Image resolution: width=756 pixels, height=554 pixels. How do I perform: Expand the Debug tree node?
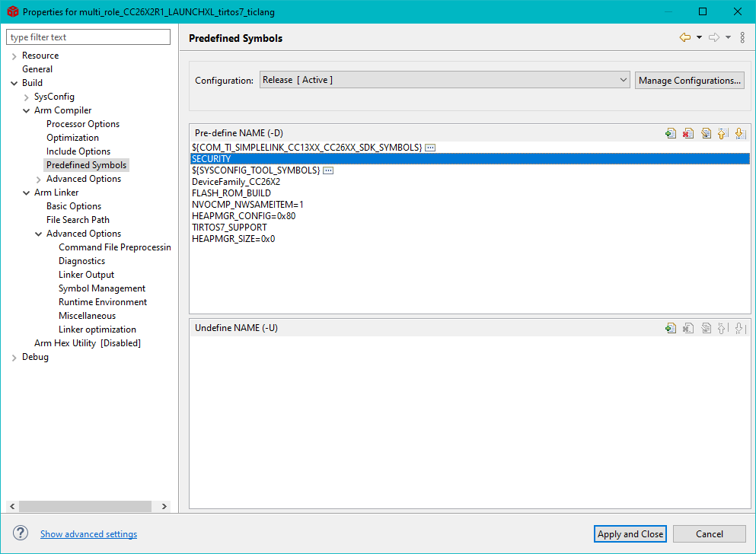pyautogui.click(x=14, y=358)
